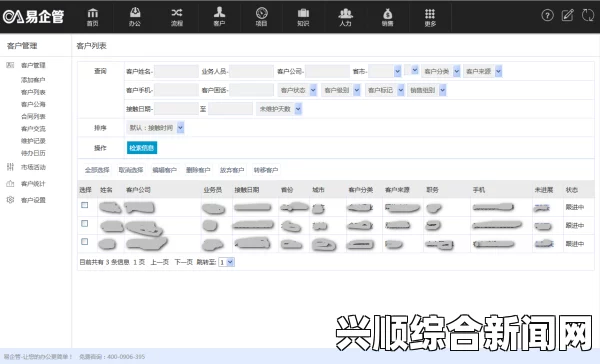Open the 客户 customer module icon
This screenshot has width=600, height=364.
pyautogui.click(x=219, y=17)
